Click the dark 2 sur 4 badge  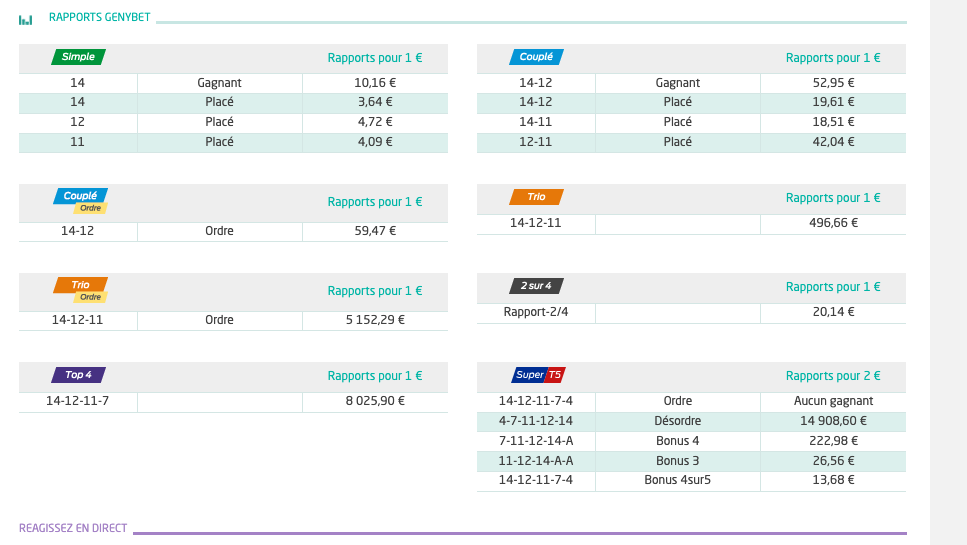(536, 285)
